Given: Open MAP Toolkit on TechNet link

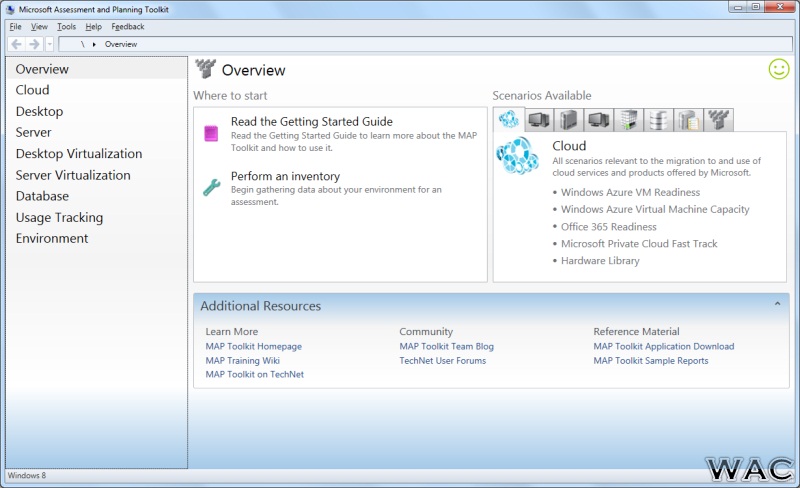Looking at the screenshot, I should tap(255, 374).
